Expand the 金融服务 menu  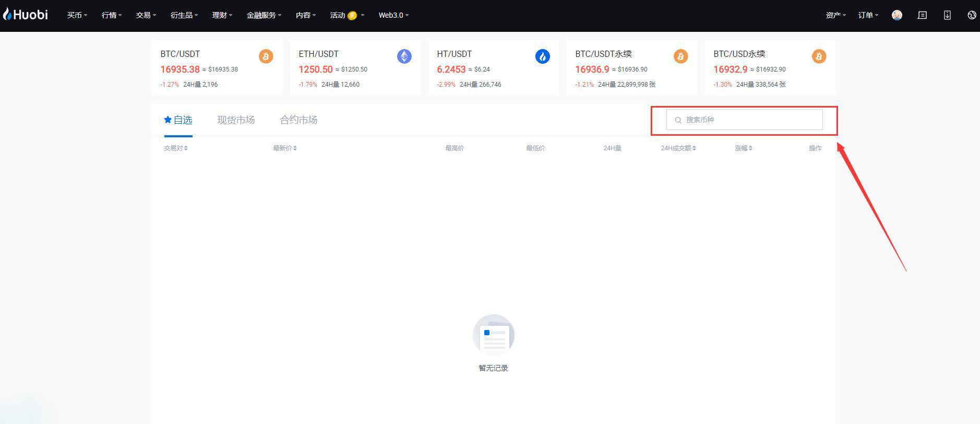coord(264,15)
